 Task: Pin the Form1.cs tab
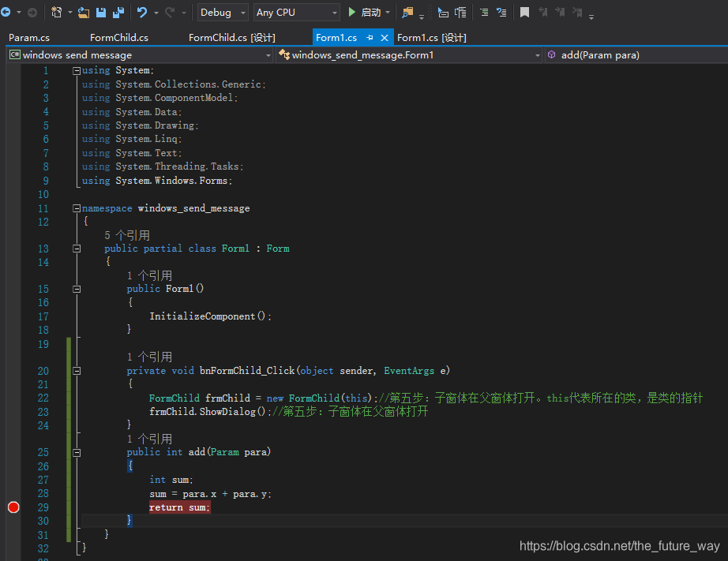[x=370, y=38]
